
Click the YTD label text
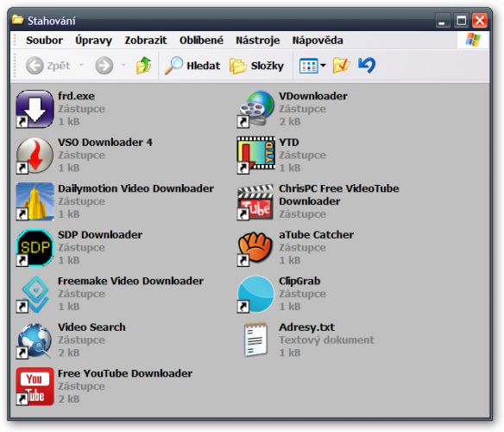(289, 143)
